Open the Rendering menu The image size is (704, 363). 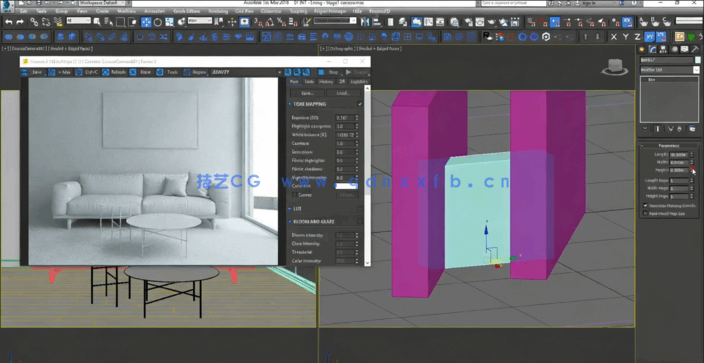tap(218, 10)
